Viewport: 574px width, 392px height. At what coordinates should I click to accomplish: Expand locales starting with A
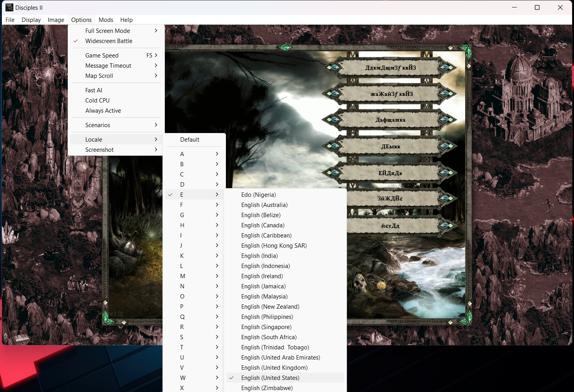pos(194,154)
